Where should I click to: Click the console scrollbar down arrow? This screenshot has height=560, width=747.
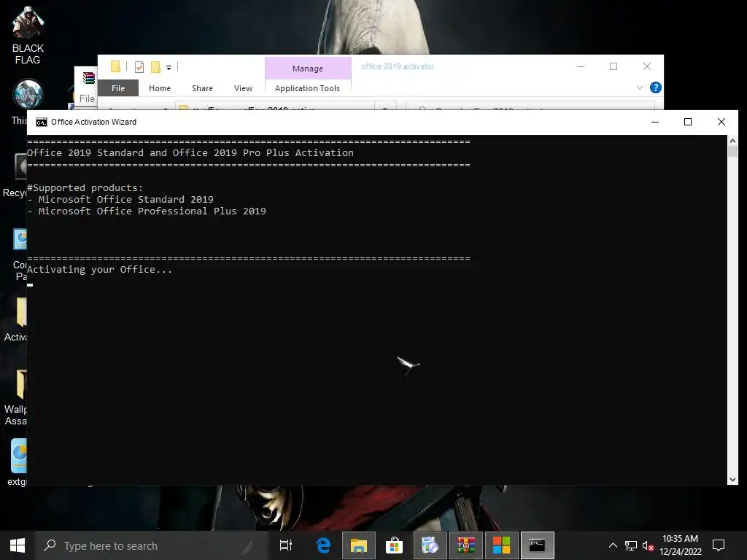[732, 480]
